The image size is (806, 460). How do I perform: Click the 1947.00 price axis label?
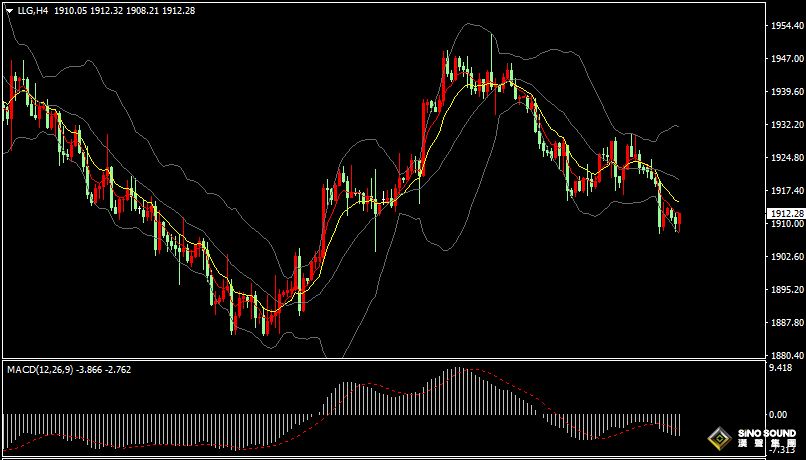tap(785, 59)
